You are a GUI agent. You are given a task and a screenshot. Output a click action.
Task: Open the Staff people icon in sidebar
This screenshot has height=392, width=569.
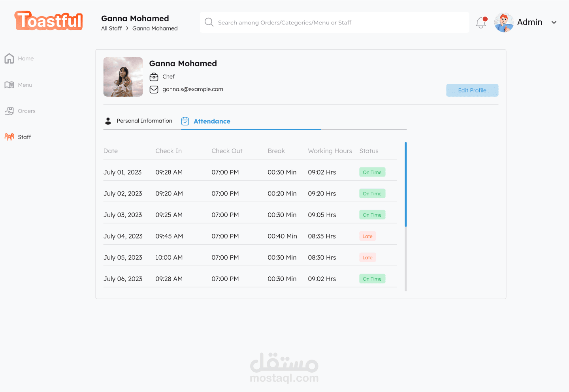tap(9, 137)
